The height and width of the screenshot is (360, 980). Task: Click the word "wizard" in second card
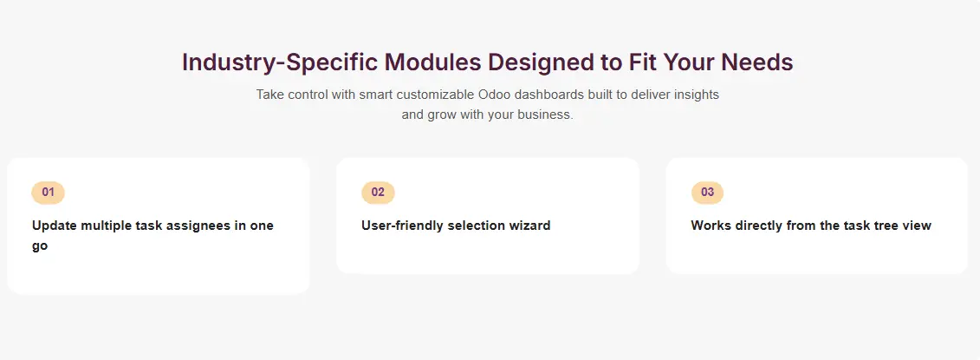(x=528, y=226)
